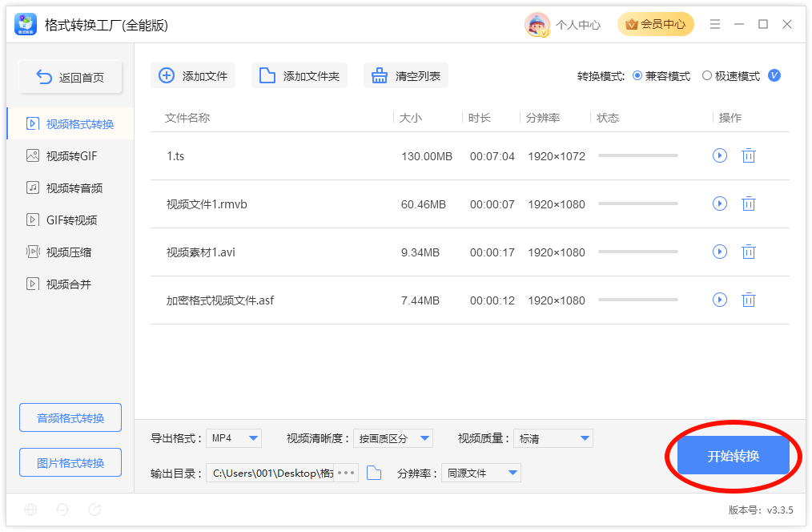Click size value 9.34MB

coord(420,253)
